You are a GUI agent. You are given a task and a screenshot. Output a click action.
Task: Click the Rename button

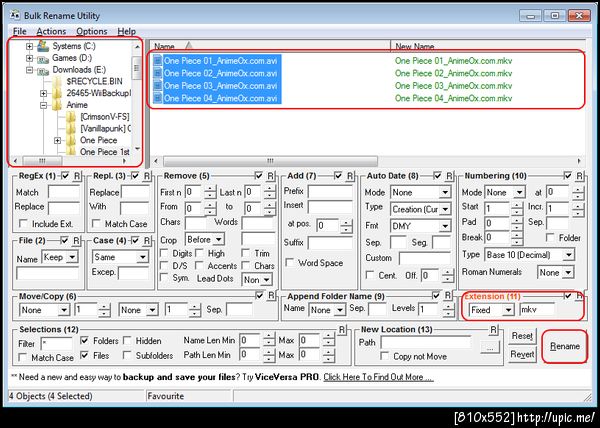564,346
